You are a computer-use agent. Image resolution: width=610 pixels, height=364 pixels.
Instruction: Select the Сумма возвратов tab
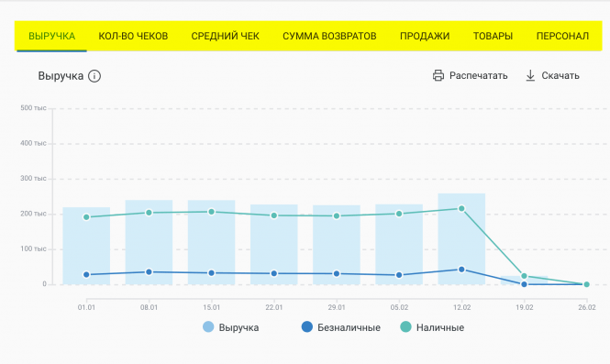click(x=329, y=36)
